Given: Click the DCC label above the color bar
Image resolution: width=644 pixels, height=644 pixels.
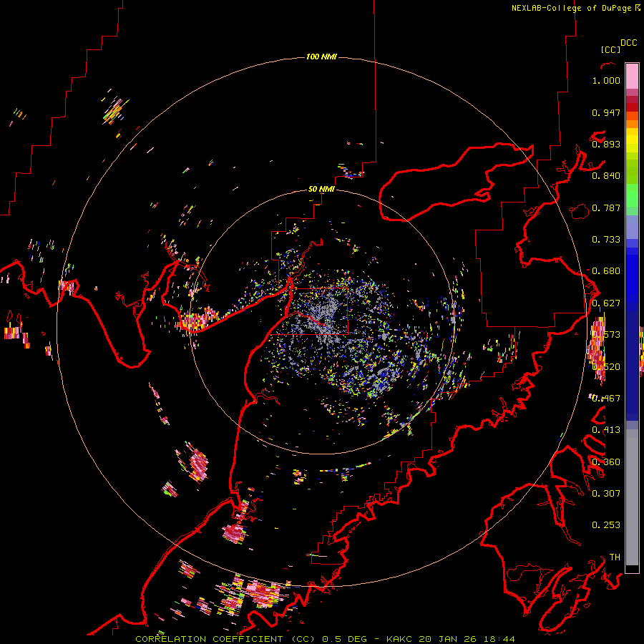Looking at the screenshot, I should (629, 43).
